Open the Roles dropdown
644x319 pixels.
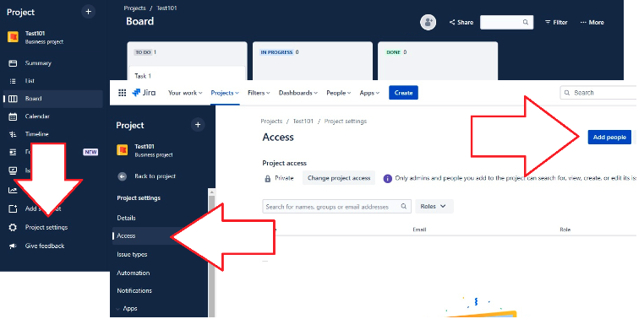[x=434, y=207]
